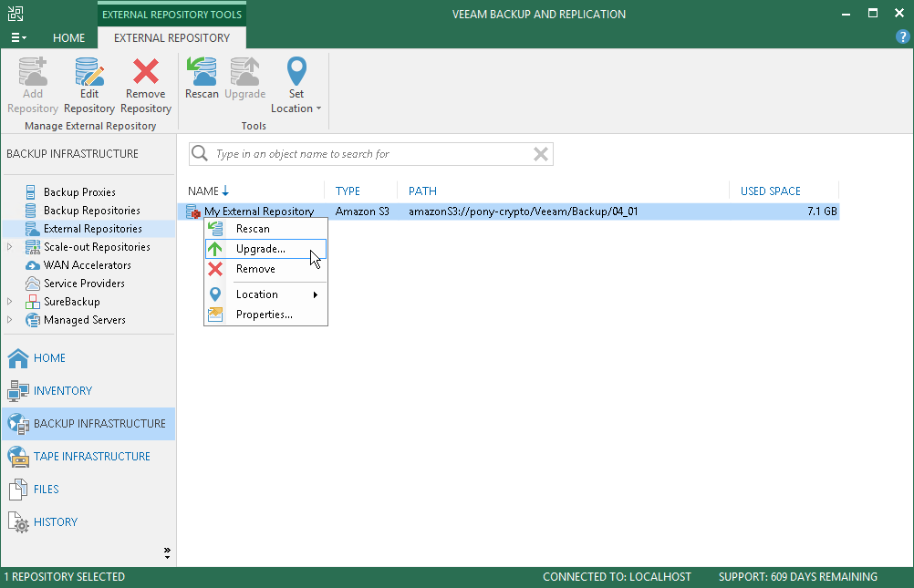Clear the search box with X
914x588 pixels.
tap(540, 154)
